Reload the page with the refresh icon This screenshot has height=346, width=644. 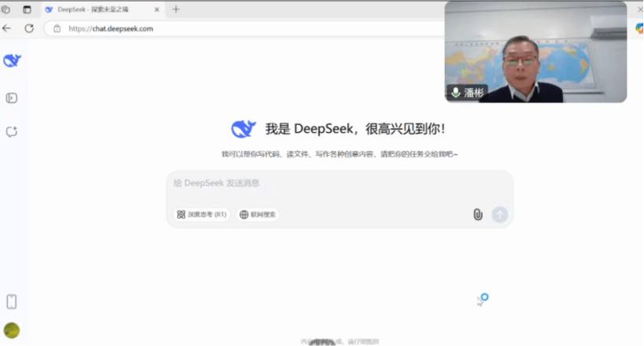pos(29,28)
